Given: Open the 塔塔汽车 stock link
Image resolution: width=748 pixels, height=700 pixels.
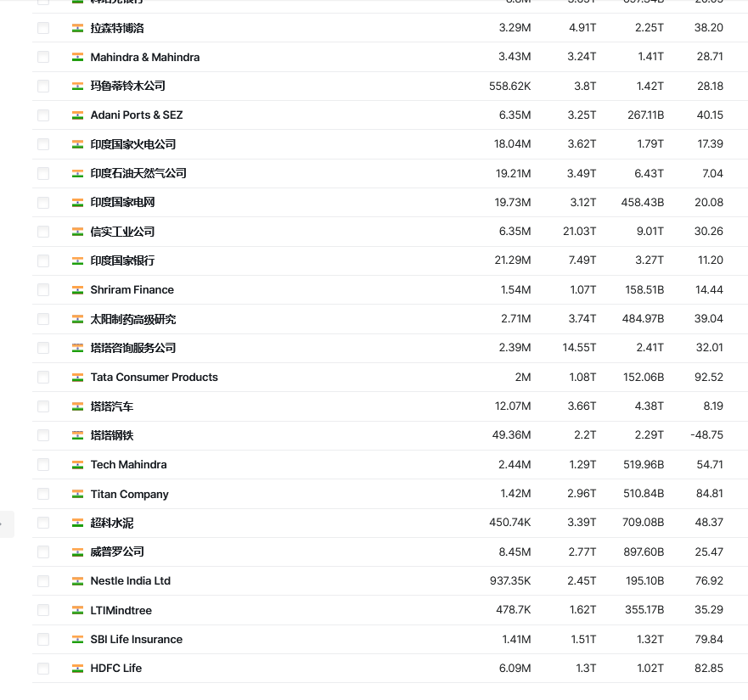Looking at the screenshot, I should [112, 406].
